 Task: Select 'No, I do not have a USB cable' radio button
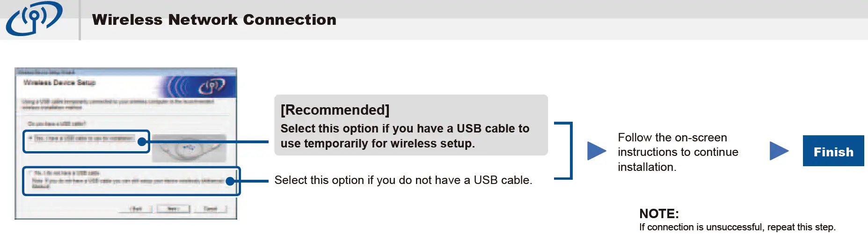pyautogui.click(x=30, y=173)
